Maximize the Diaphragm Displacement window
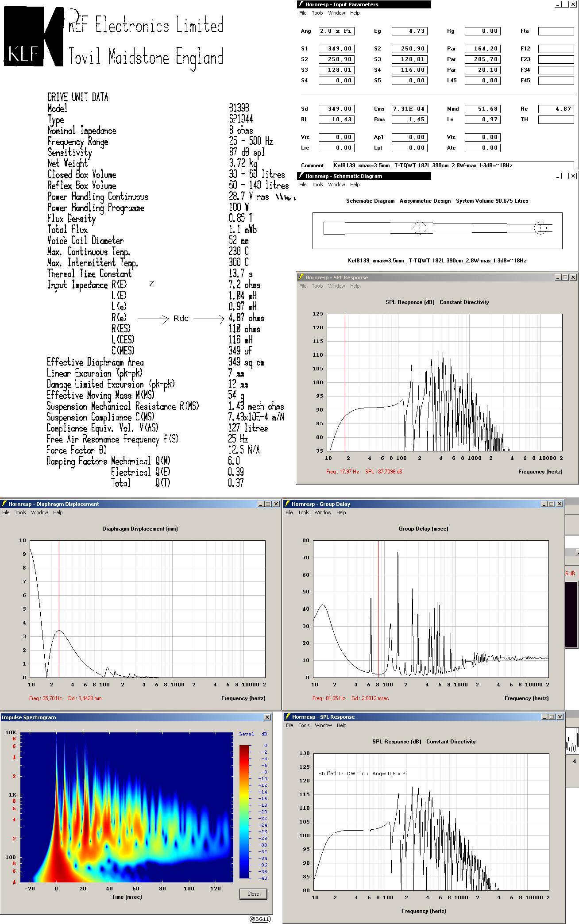 [x=268, y=504]
